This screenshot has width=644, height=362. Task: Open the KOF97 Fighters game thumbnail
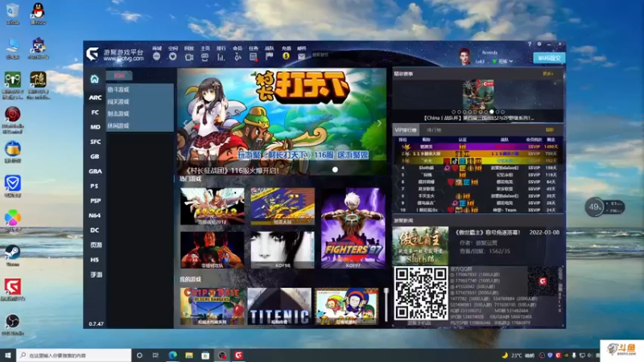353,228
